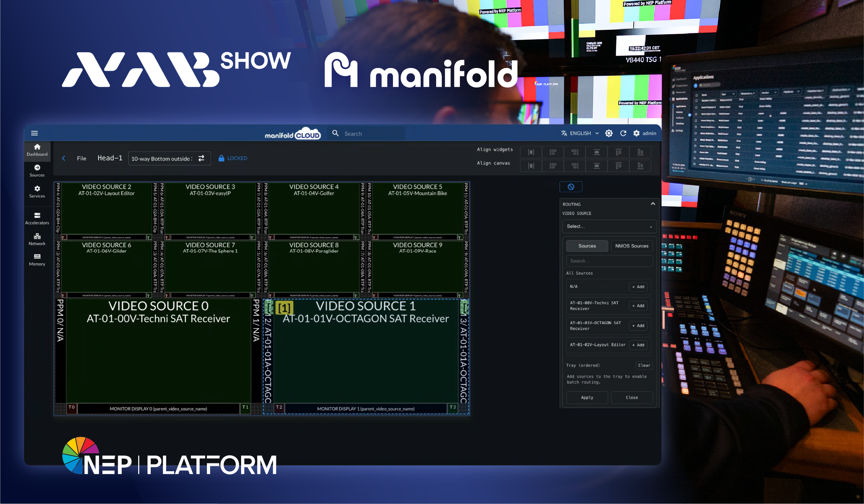
Task: Select the Sources tab in the routing panel
Action: (x=587, y=246)
